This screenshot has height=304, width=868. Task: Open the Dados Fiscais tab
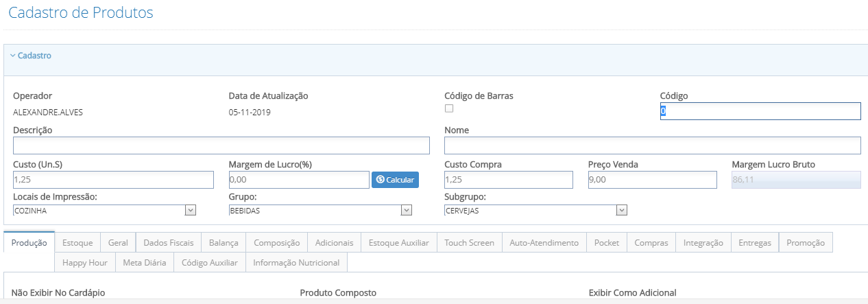tap(169, 243)
